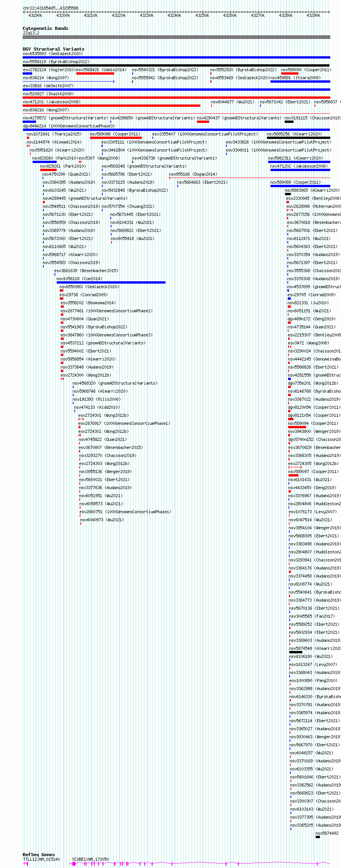Select nsv1144974 (Alsmadi2014) label
This screenshot has height=868, width=341.
pyautogui.click(x=54, y=142)
